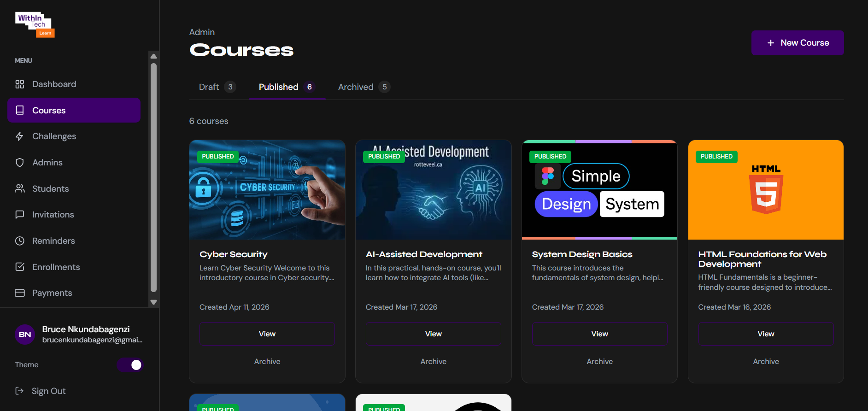Open the AI-Assisted Development thumbnail
The width and height of the screenshot is (868, 411).
click(434, 190)
